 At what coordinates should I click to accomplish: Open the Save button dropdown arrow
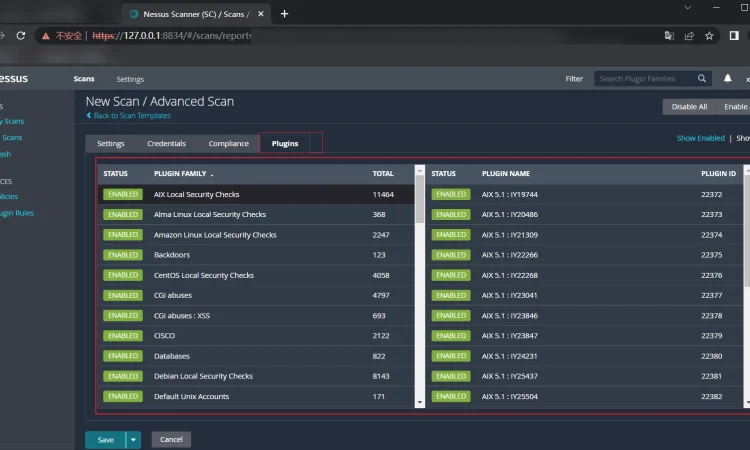click(x=133, y=439)
